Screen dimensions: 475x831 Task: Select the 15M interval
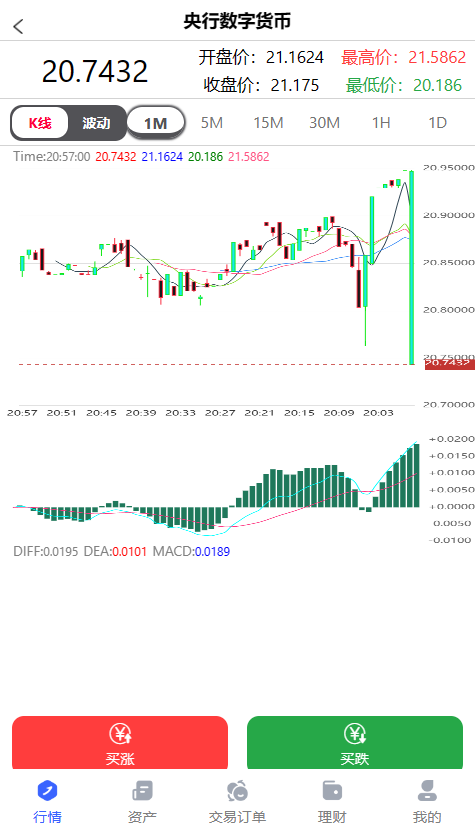(x=268, y=123)
